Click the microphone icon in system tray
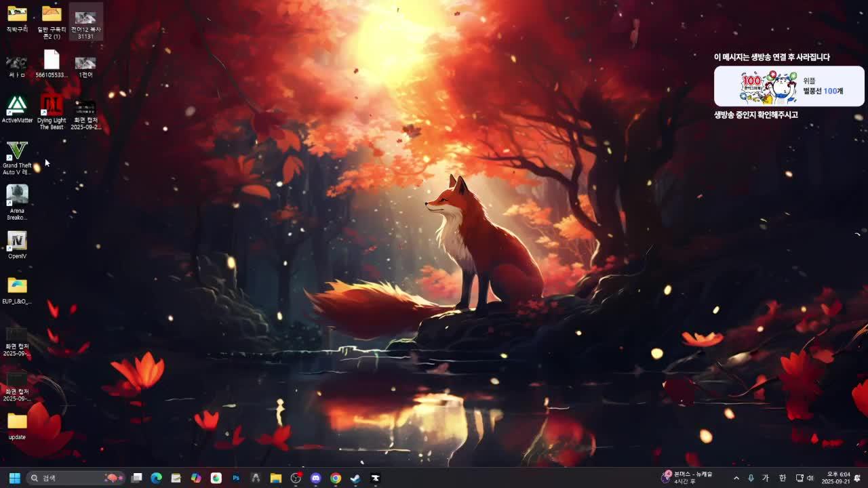The image size is (868, 488). pos(751,478)
